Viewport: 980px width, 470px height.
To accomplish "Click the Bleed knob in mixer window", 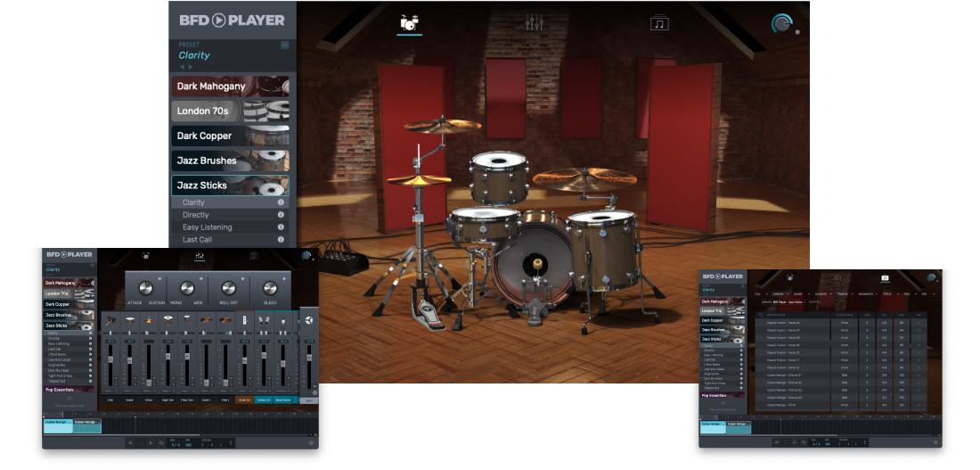I will 270,288.
